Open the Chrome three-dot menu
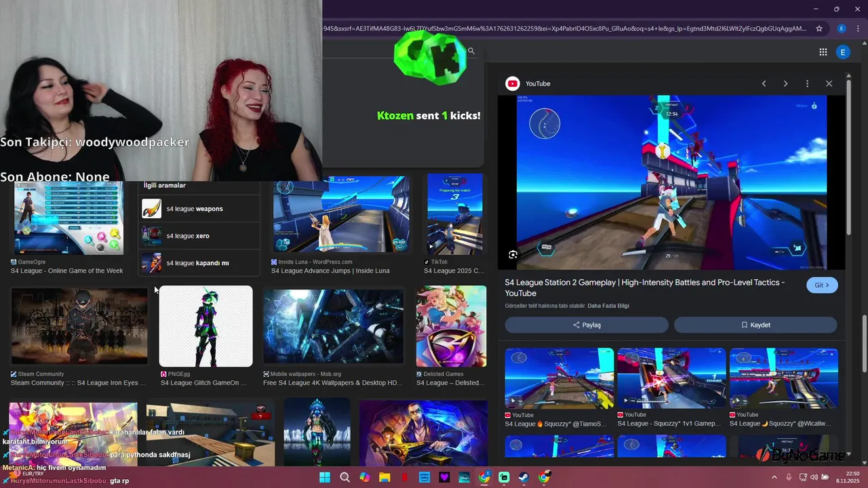Image resolution: width=868 pixels, height=488 pixels. tap(858, 28)
